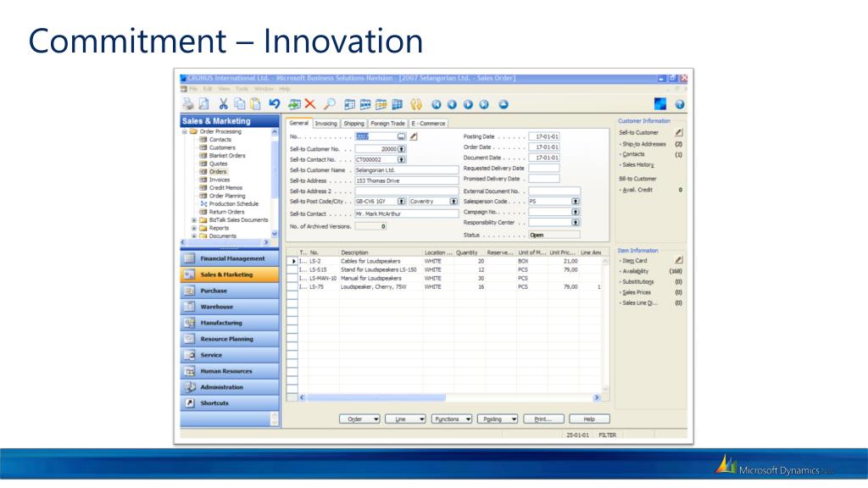The width and height of the screenshot is (868, 488).
Task: Switch to the Foreign Trade tab
Action: [387, 124]
